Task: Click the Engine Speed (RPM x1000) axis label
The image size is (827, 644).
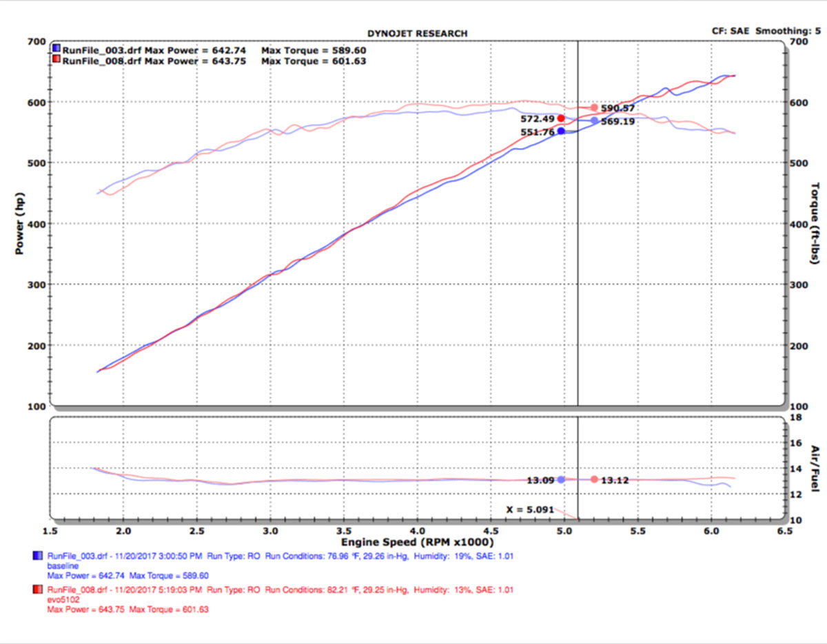Action: point(417,543)
